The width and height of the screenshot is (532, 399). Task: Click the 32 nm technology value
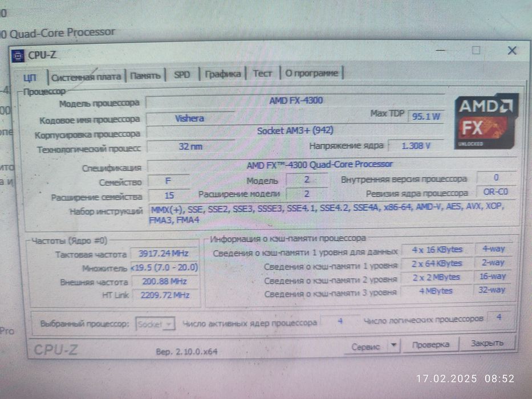pos(190,146)
